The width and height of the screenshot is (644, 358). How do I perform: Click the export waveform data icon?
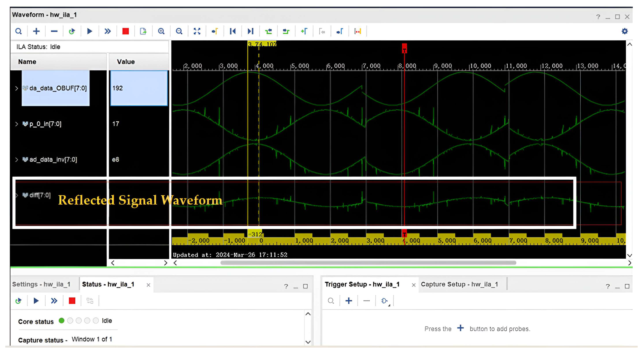coord(143,31)
